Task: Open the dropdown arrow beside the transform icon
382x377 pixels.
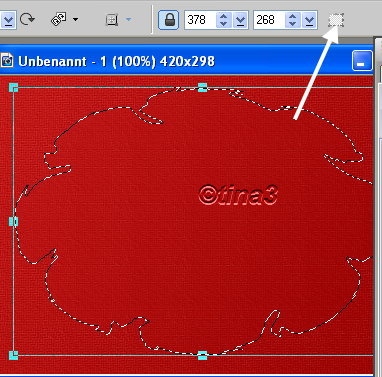Action: pos(76,20)
